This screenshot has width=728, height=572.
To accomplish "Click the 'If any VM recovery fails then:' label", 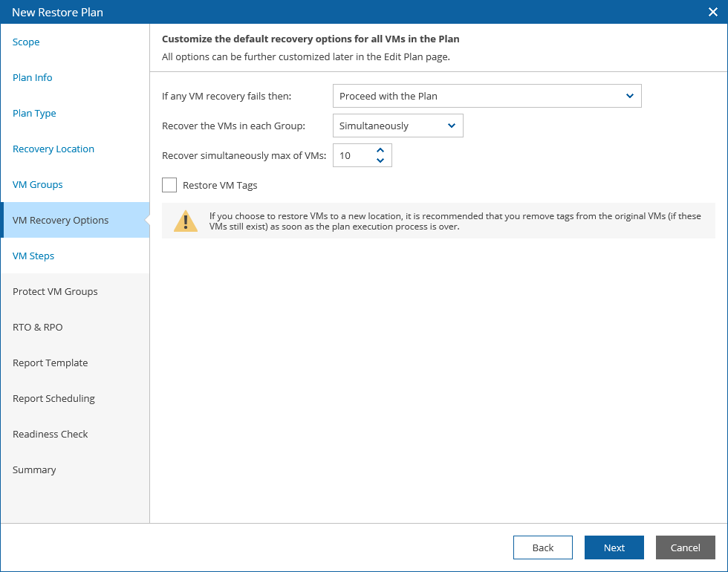I will 227,96.
